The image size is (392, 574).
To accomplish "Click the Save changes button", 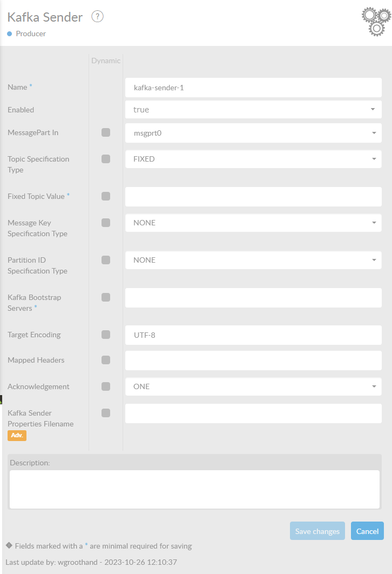I will [x=317, y=531].
